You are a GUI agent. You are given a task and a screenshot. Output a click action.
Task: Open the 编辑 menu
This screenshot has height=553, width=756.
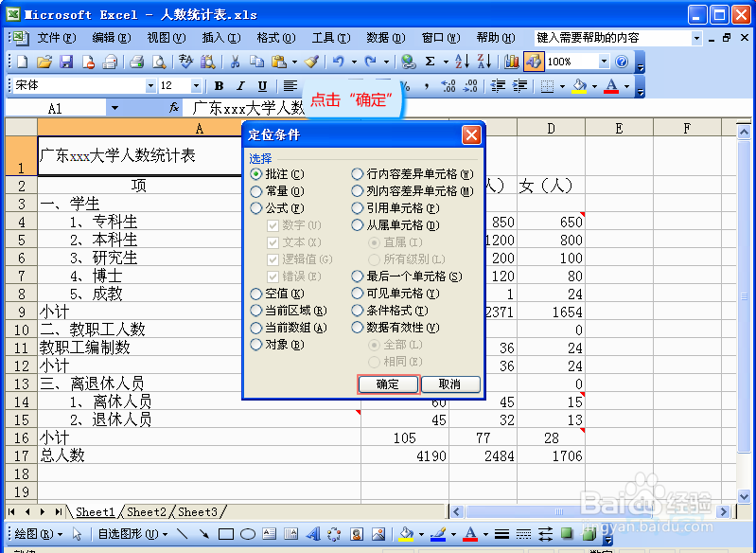(x=112, y=38)
